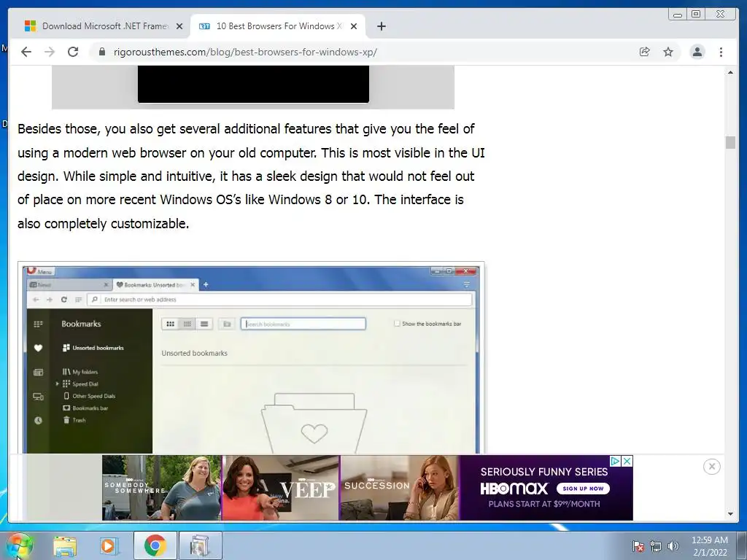Viewport: 747px width, 560px height.
Task: Click the SERIOUSLY FUNNY SERIES ad text
Action: (x=544, y=472)
